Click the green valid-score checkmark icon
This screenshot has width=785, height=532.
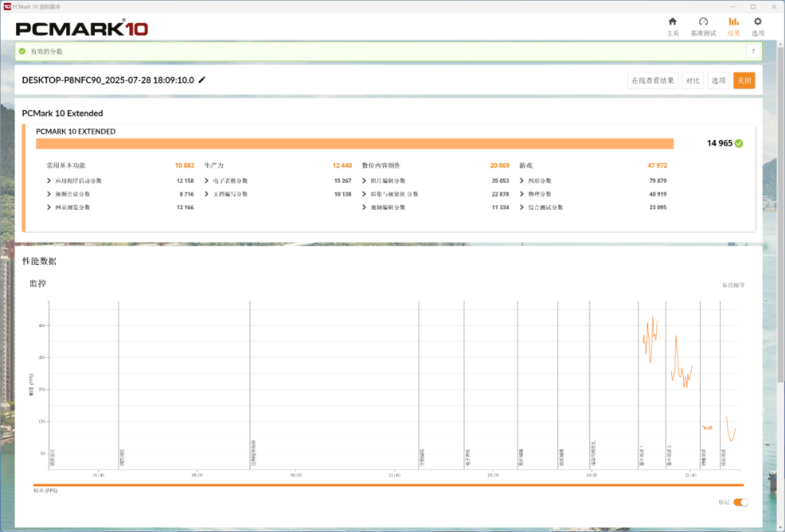[22, 51]
